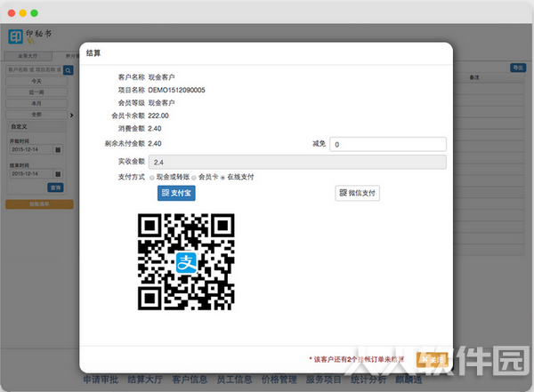Image resolution: width=534 pixels, height=392 pixels.
Task: Open the end date calendar picker icon
Action: [x=58, y=174]
